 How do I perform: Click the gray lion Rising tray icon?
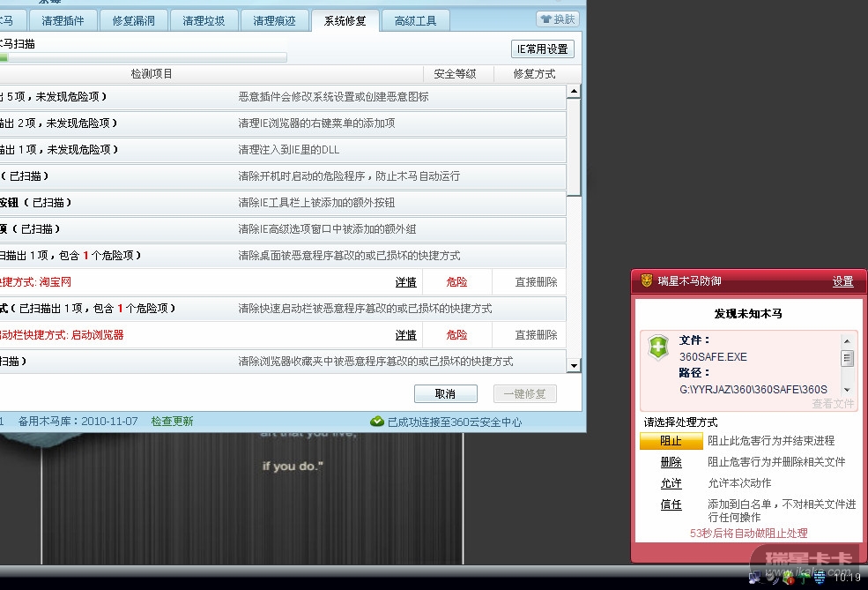[770, 578]
